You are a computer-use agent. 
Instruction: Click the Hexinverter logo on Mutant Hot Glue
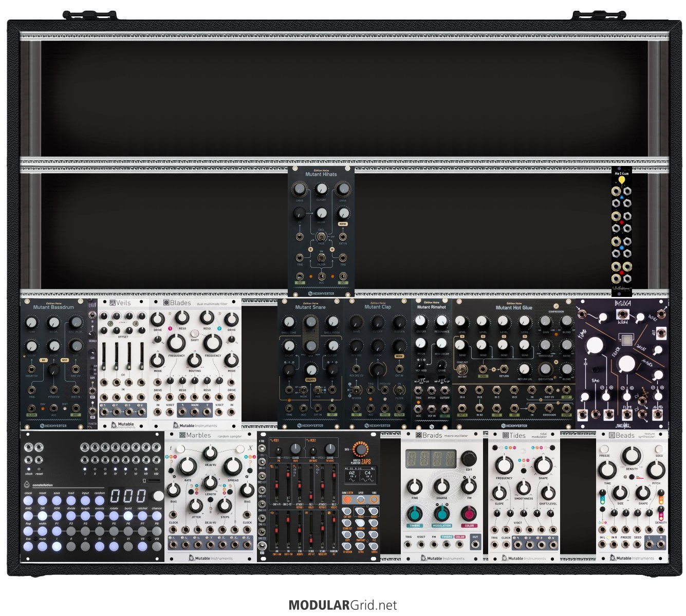click(x=513, y=425)
